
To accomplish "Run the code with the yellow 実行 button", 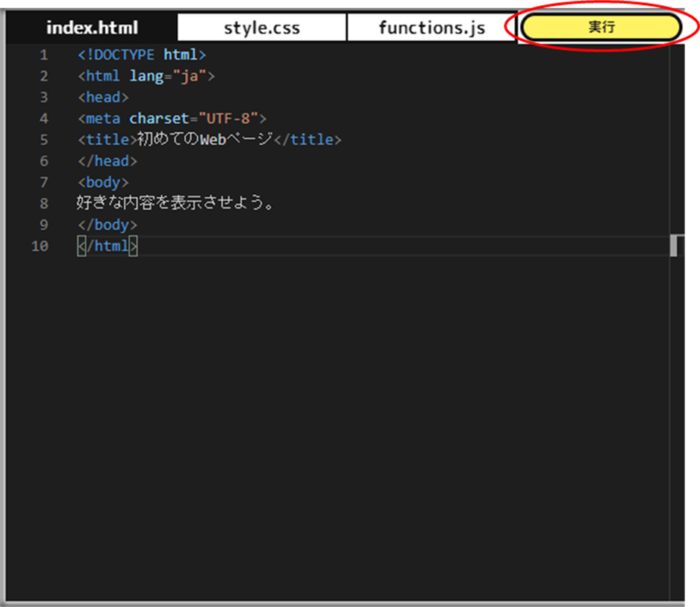I will click(601, 27).
